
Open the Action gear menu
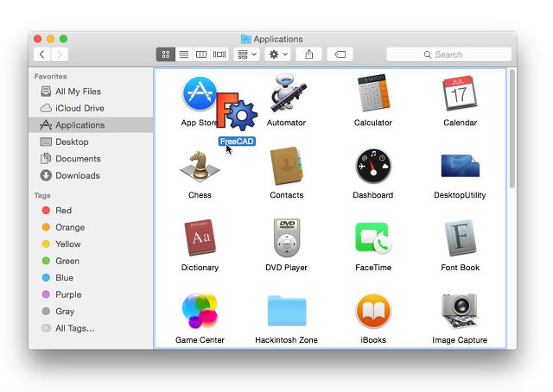278,54
